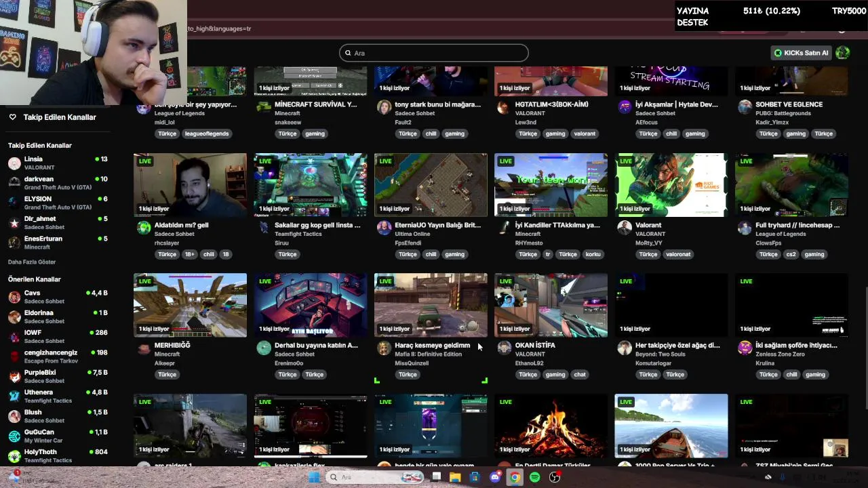
Task: Open IOWF avatar in recommended channels
Action: 14,337
